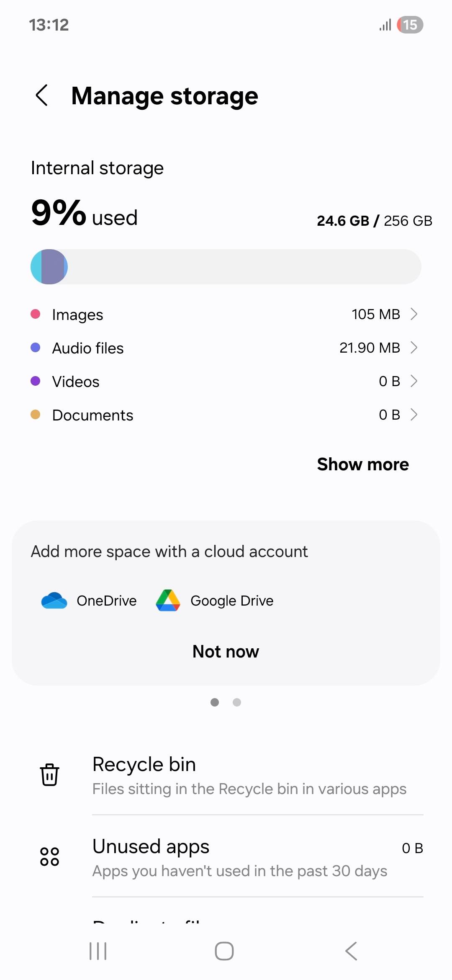
Task: Tap Show more storage categories
Action: point(363,464)
